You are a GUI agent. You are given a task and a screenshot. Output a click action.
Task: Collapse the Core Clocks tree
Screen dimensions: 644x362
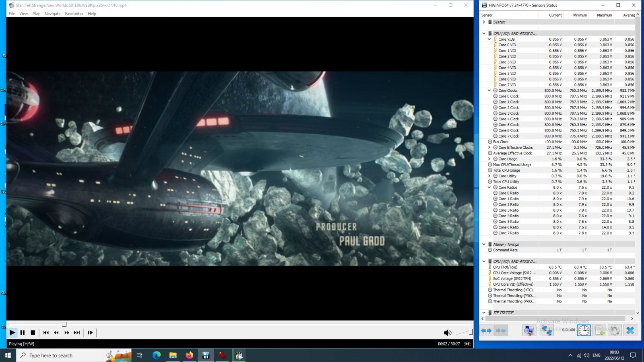(489, 90)
